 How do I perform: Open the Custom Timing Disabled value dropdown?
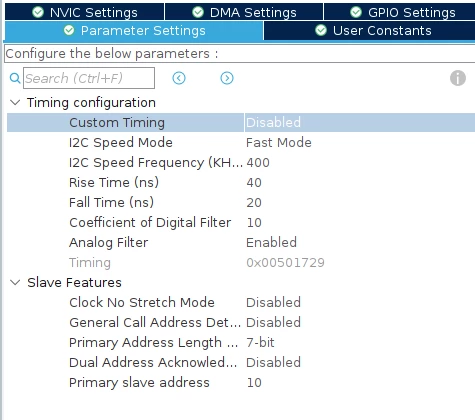(x=360, y=122)
